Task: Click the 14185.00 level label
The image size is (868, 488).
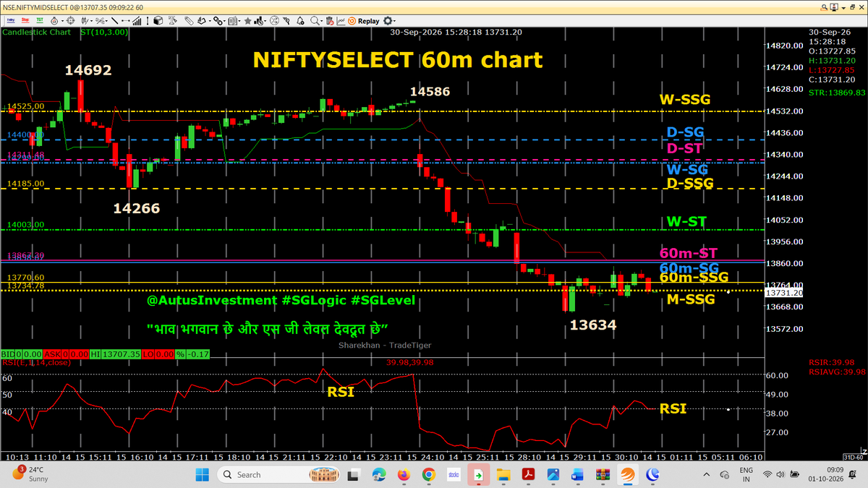Action: [x=26, y=184]
